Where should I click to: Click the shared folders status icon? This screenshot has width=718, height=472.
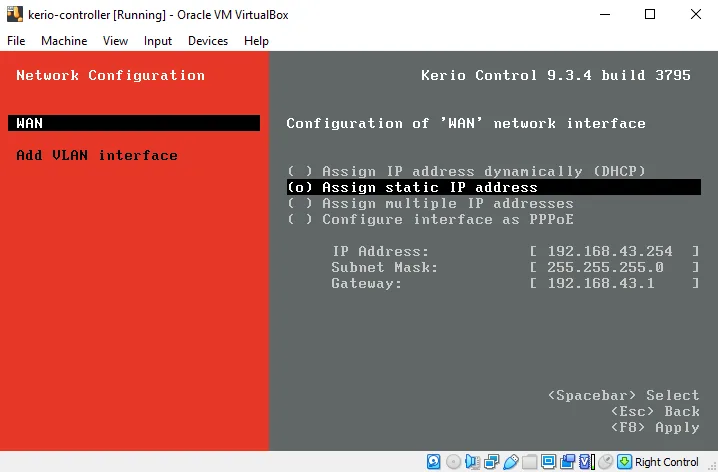click(x=529, y=461)
